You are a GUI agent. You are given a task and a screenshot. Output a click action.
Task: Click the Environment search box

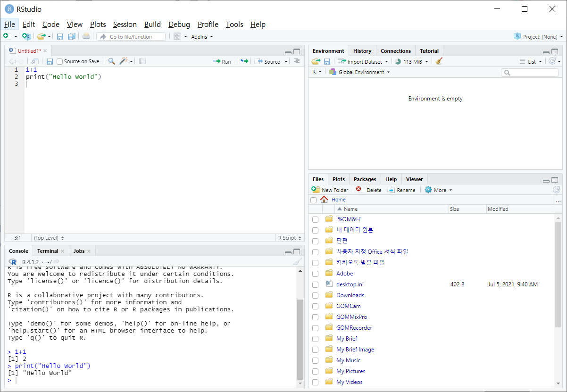click(x=530, y=73)
